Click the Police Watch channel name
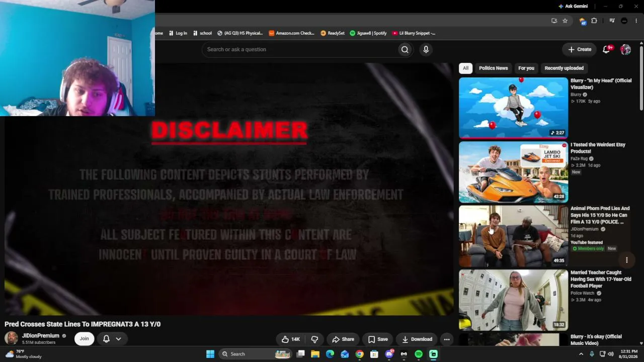 point(583,293)
